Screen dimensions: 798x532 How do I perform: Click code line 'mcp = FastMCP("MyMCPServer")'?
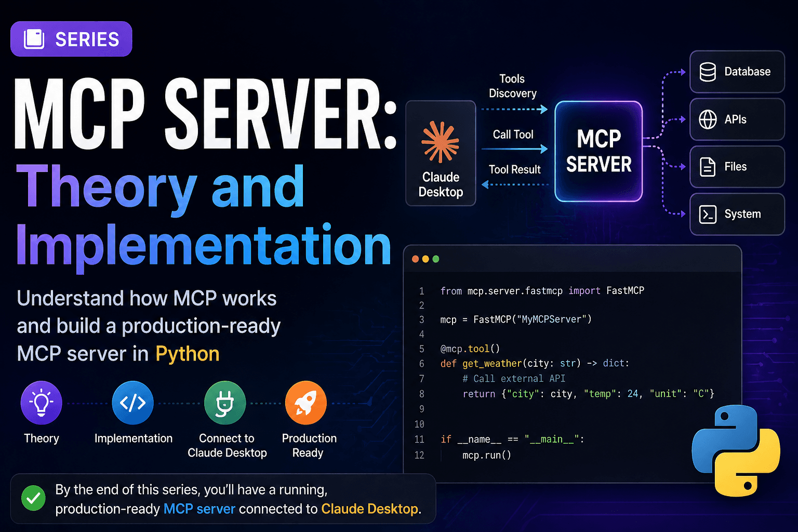coord(516,320)
